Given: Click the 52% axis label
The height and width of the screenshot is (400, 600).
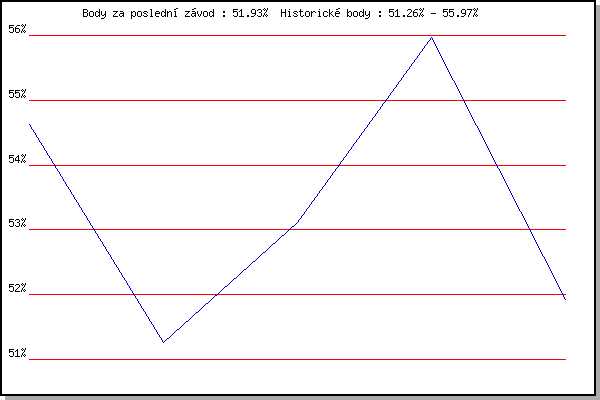Looking at the screenshot, I should [x=17, y=288].
